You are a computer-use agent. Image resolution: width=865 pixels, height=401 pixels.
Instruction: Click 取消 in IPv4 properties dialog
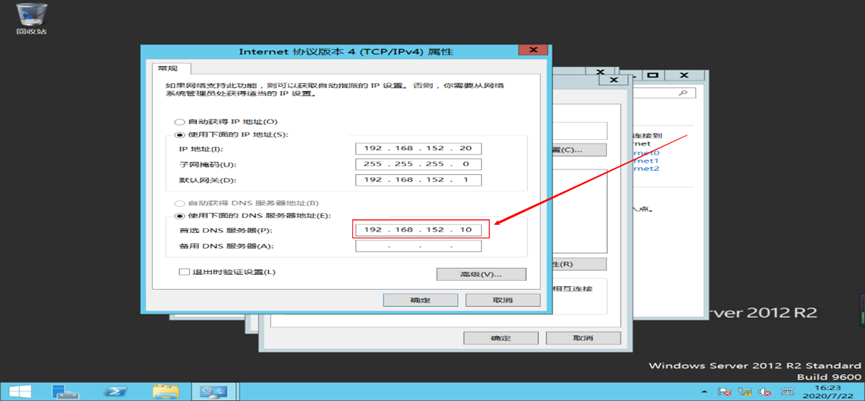pos(503,300)
